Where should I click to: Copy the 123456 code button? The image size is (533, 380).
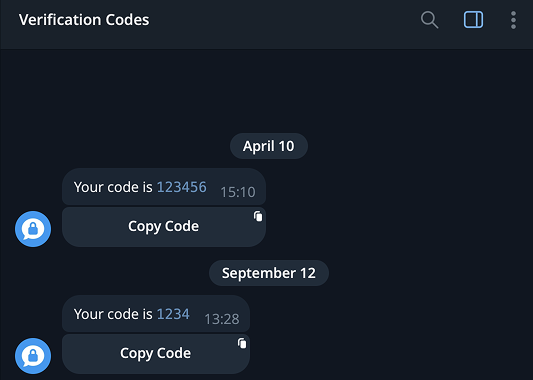(x=164, y=226)
